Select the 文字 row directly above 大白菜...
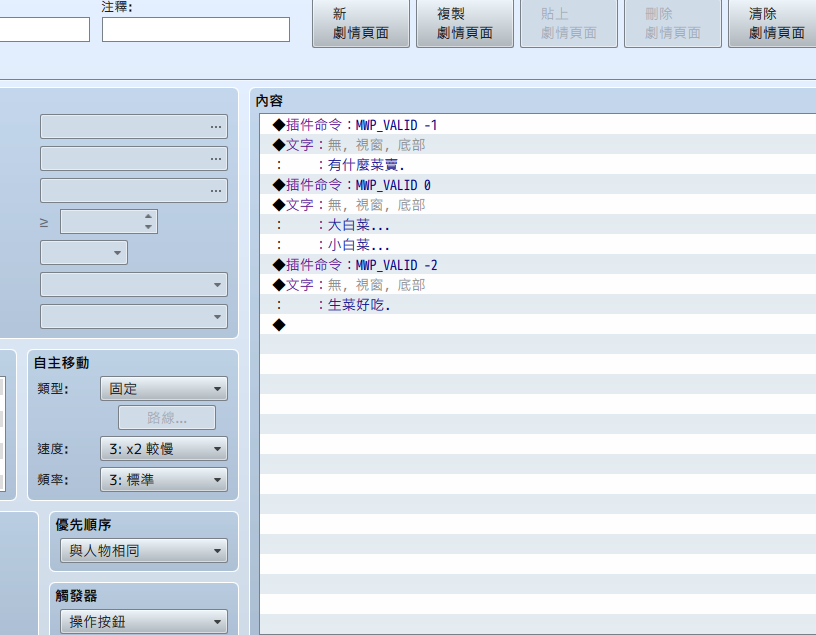 pyautogui.click(x=538, y=205)
